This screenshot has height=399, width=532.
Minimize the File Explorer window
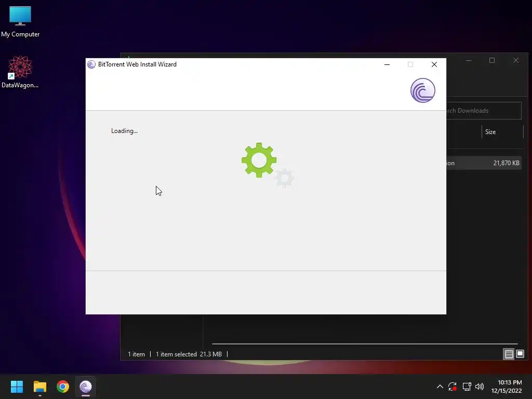469,60
